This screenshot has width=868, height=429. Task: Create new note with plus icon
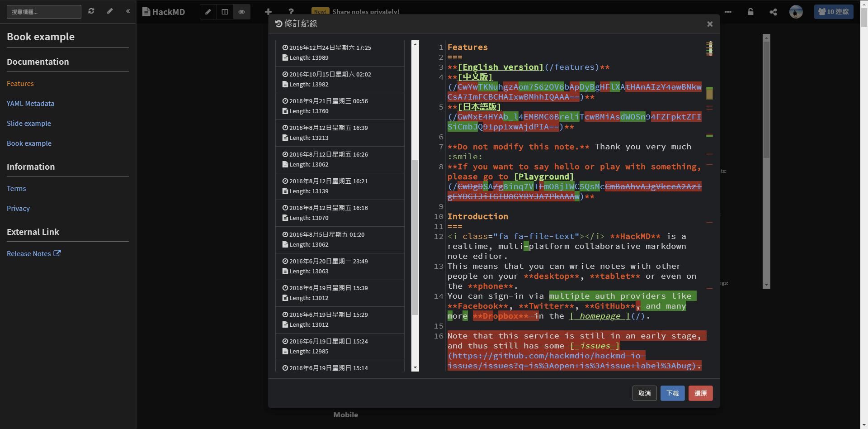tap(268, 12)
